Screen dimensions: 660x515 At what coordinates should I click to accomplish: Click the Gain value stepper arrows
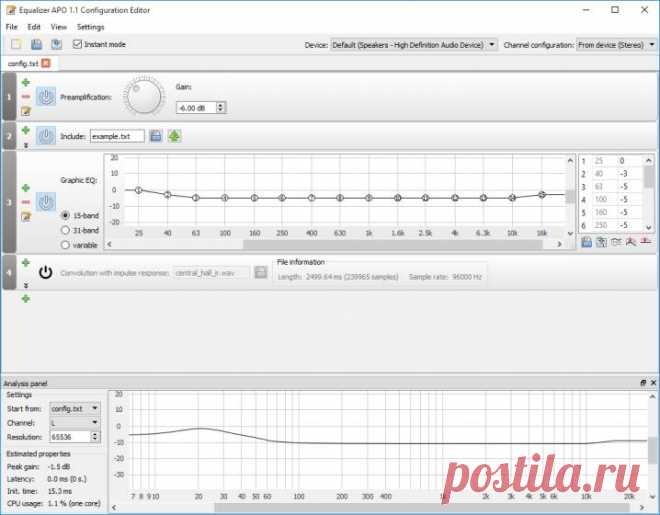[220, 108]
